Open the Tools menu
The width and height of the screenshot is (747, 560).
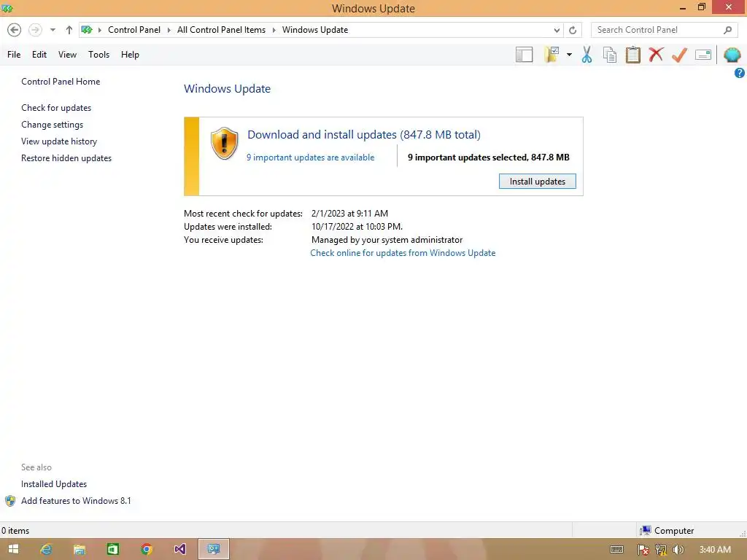tap(98, 55)
